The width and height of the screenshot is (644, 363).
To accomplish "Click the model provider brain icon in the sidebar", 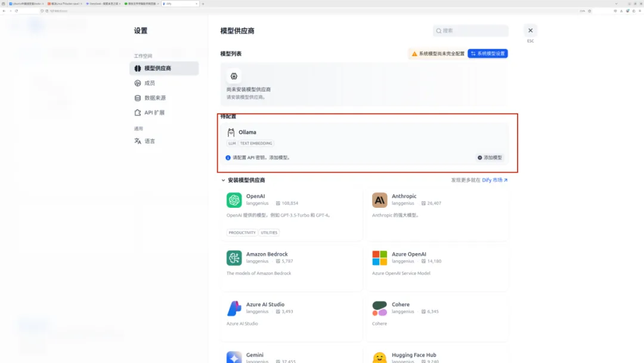I will (x=138, y=68).
